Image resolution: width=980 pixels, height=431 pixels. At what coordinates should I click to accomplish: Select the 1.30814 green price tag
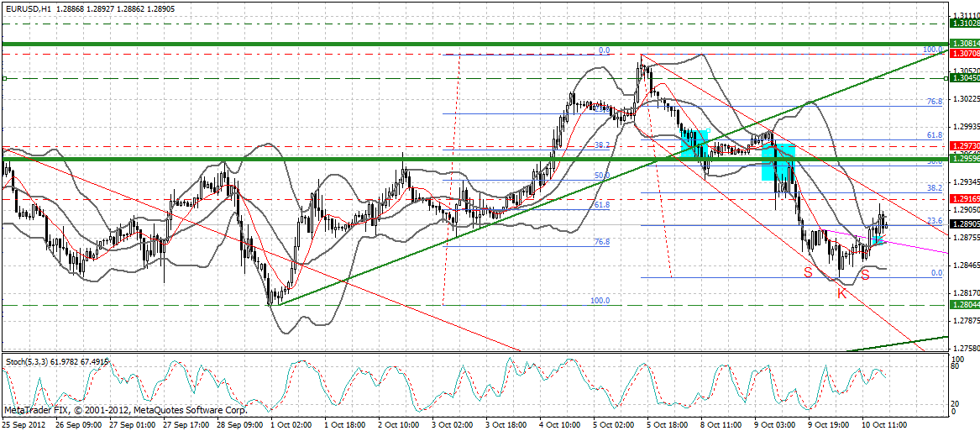coord(964,44)
